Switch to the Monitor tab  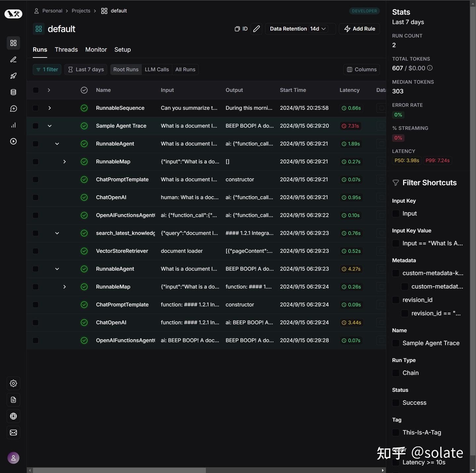(x=96, y=50)
